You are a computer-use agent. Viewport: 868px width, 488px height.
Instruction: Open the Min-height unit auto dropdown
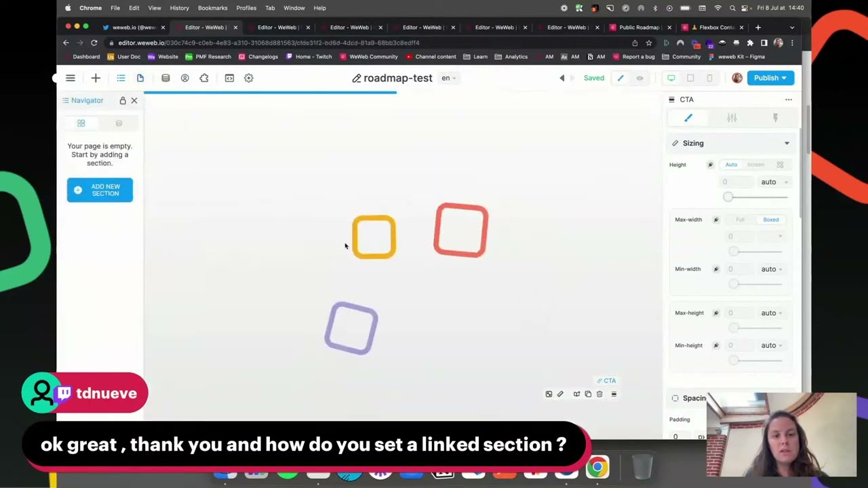(772, 346)
